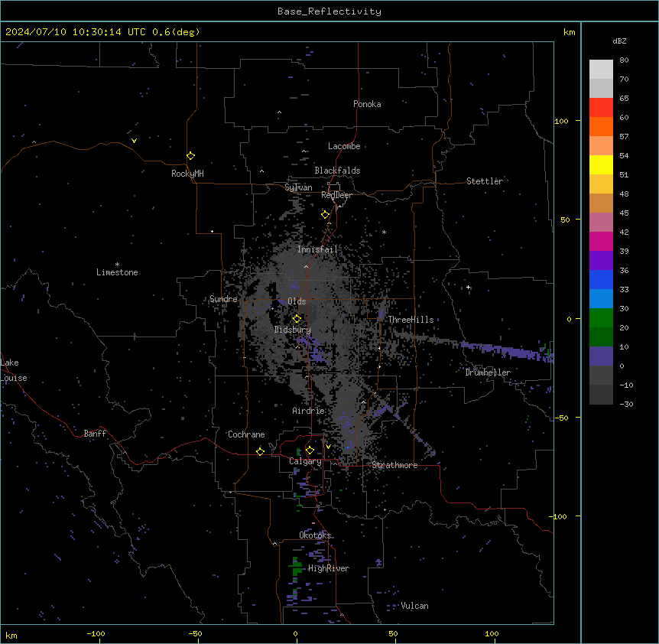Click the ThreeHills city label

click(411, 320)
